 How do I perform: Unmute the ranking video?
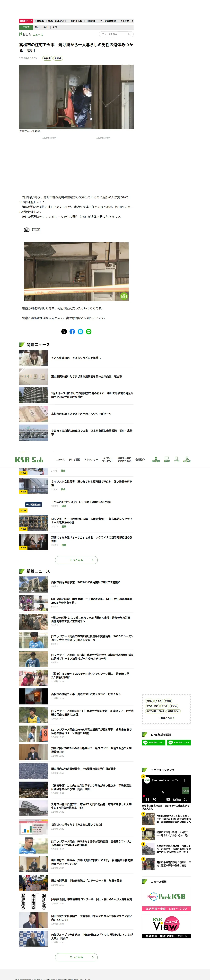[x=154, y=799]
